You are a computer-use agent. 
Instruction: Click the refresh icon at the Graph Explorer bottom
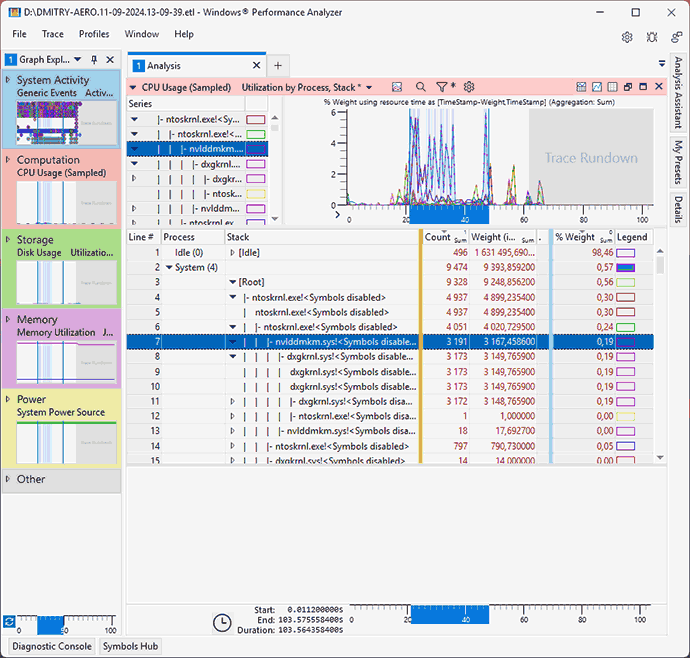pos(9,621)
